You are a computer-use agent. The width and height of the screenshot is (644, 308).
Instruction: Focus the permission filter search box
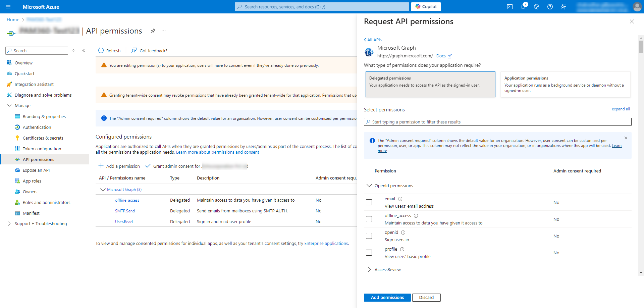(498, 122)
